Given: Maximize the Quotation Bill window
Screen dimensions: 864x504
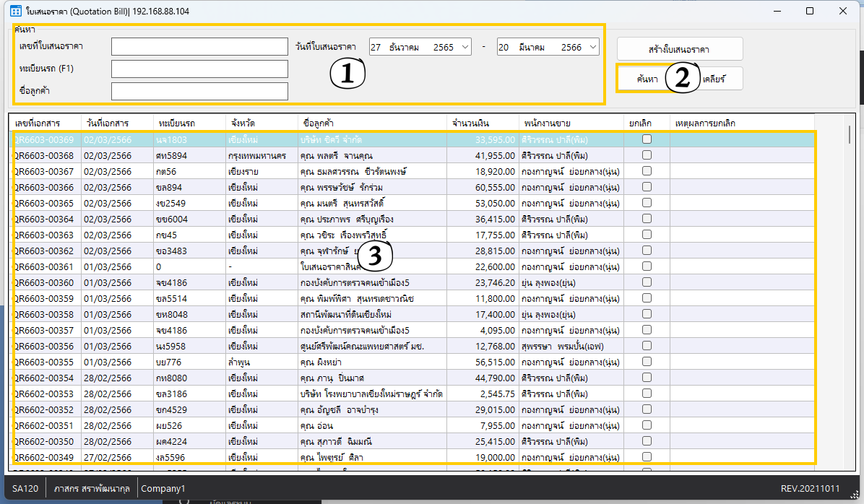Looking at the screenshot, I should pos(810,11).
